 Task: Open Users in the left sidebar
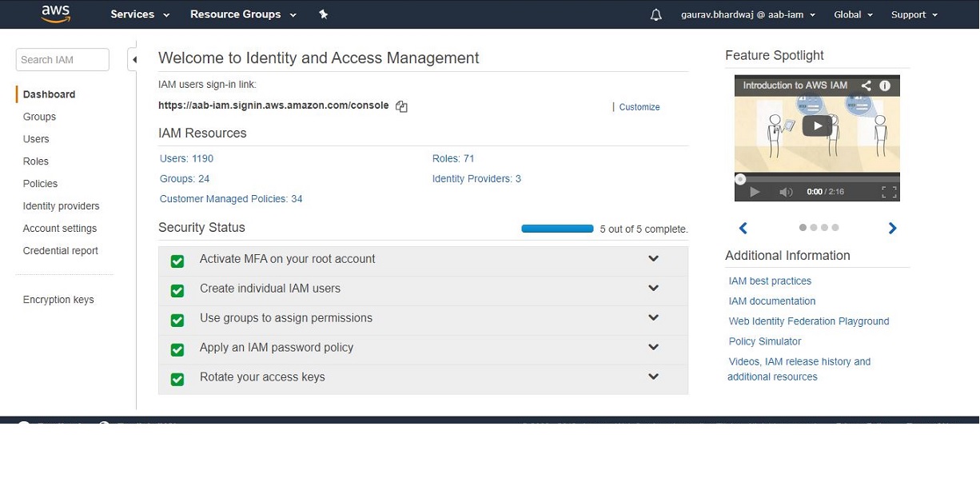click(36, 139)
